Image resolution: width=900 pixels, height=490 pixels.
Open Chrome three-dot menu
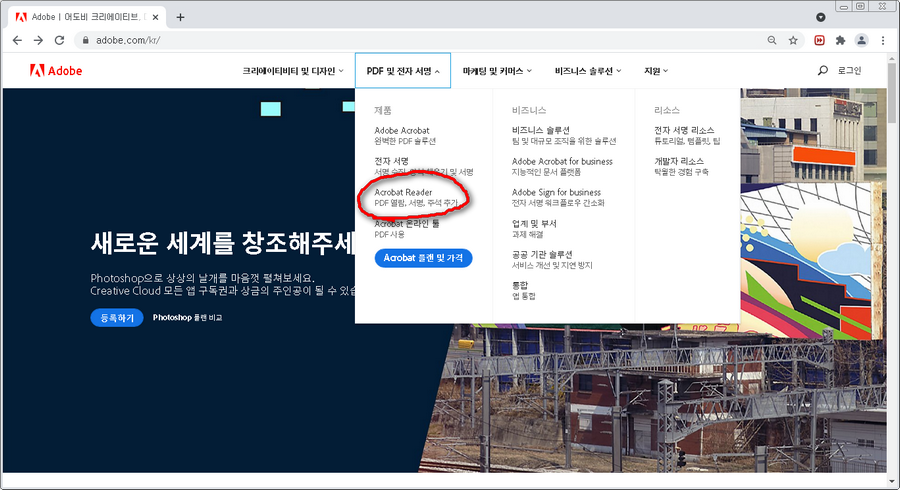(883, 40)
